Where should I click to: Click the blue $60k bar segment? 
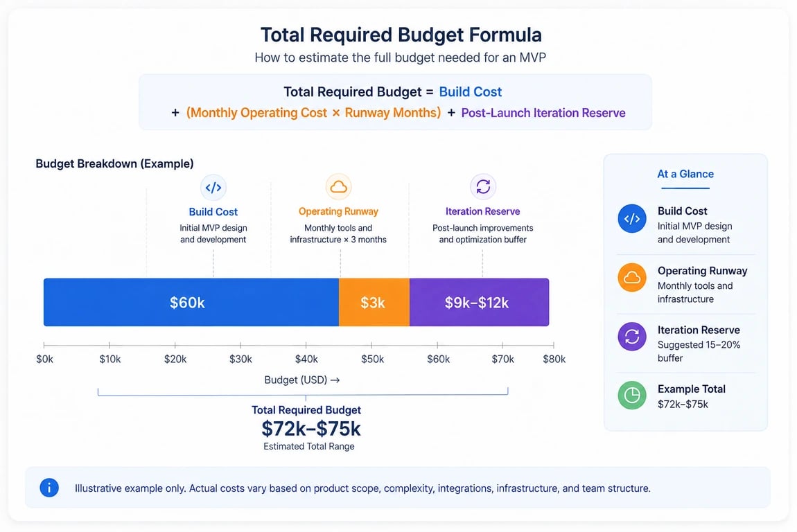pos(191,302)
